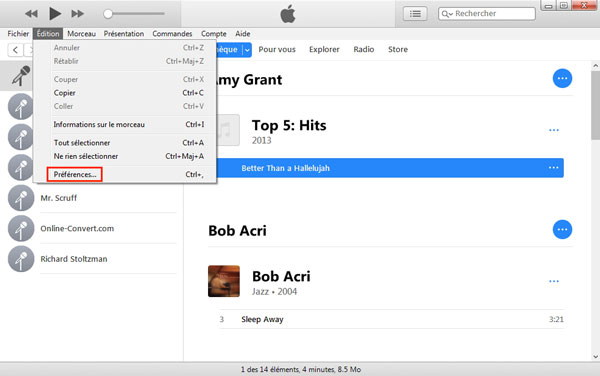Click the Sleep Away duration 3:21
600x376 pixels.
coord(556,319)
